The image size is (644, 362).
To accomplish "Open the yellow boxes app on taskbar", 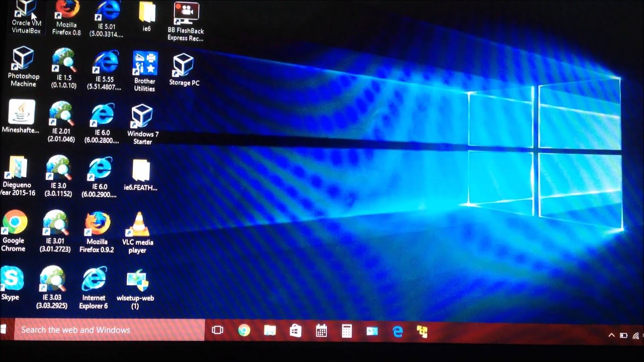I will click(422, 331).
